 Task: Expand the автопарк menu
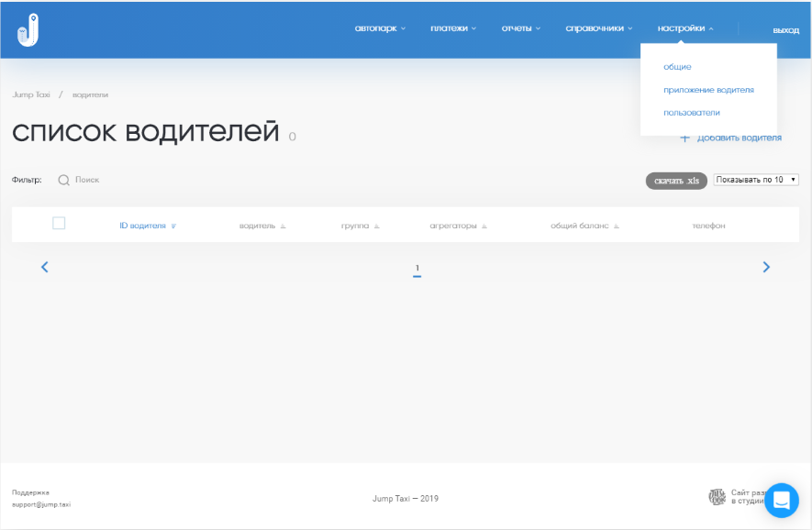(380, 28)
